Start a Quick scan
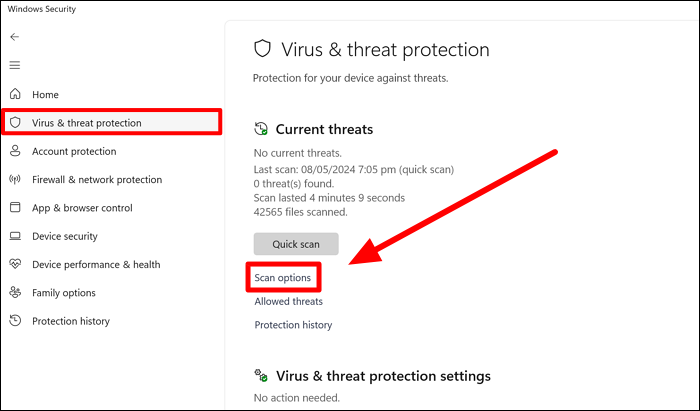Image resolution: width=700 pixels, height=411 pixels. tap(296, 244)
